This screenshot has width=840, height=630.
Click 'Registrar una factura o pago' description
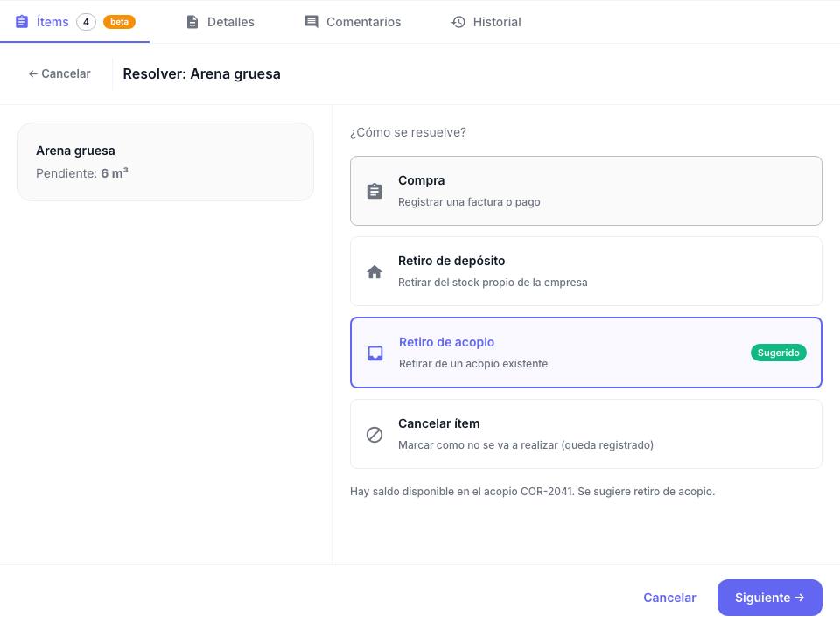point(469,202)
